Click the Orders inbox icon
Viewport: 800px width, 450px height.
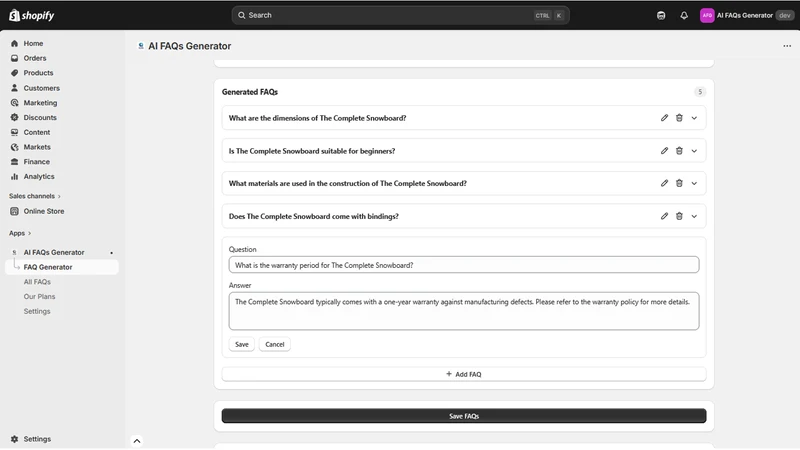tap(14, 58)
